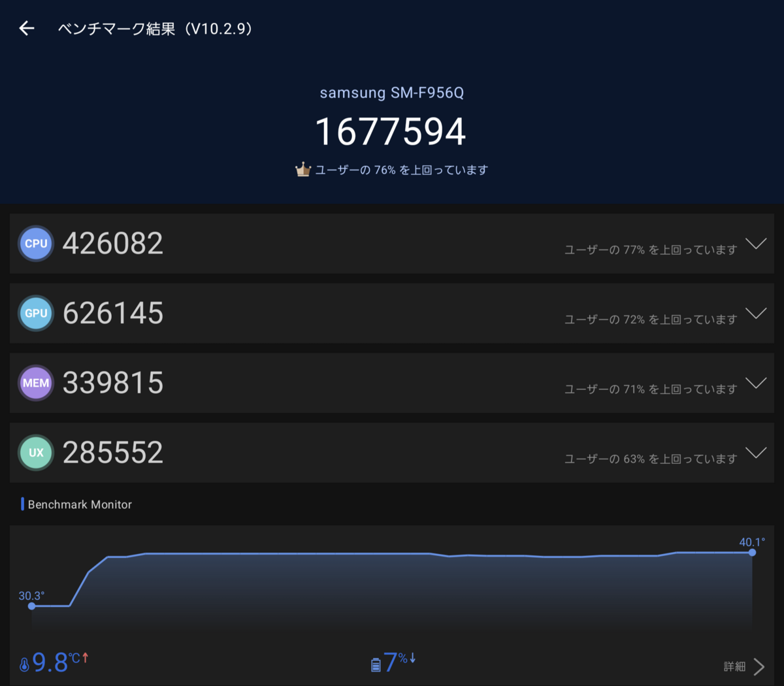Go back with the arrow icon

(27, 28)
